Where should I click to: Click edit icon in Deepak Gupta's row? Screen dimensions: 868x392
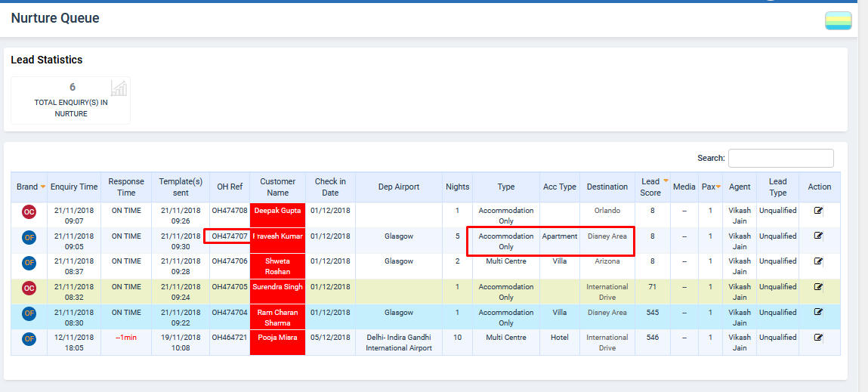(x=818, y=211)
